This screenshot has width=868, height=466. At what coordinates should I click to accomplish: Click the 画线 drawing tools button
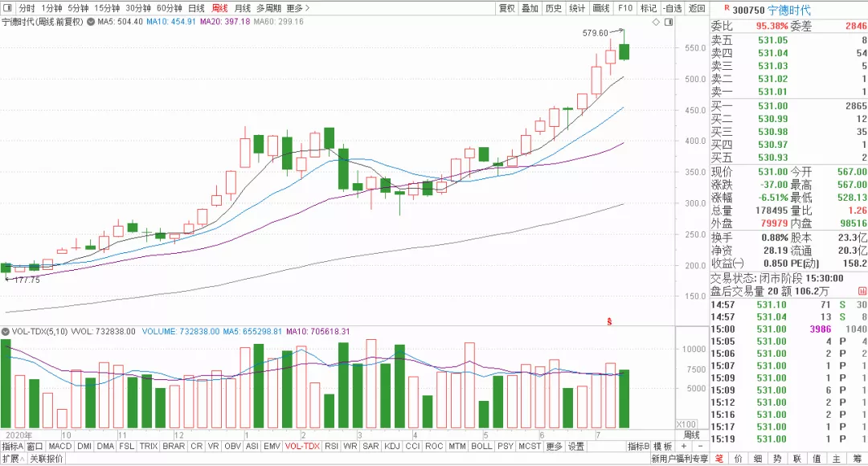click(x=600, y=8)
